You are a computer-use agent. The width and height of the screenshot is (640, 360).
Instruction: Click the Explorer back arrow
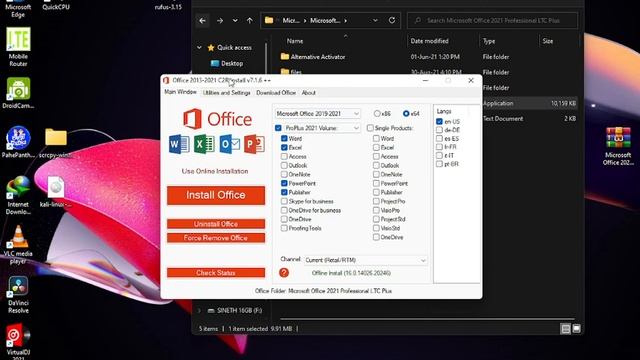click(x=202, y=20)
